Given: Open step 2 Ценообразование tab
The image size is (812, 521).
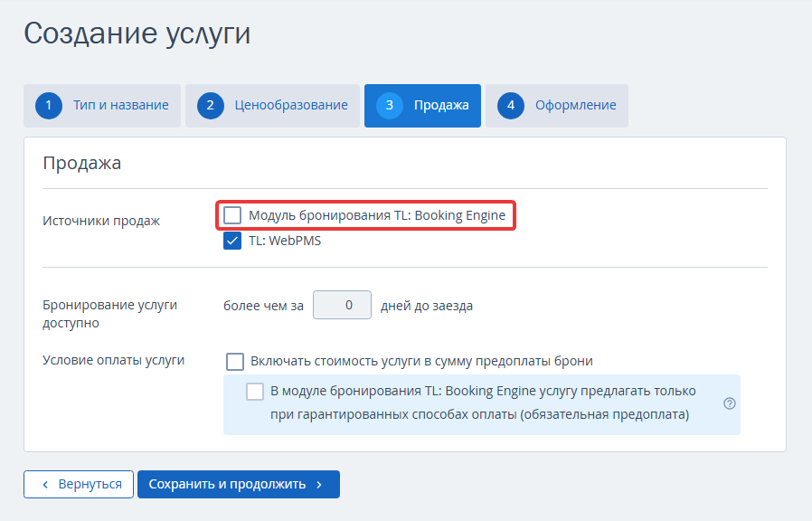Looking at the screenshot, I should point(272,106).
